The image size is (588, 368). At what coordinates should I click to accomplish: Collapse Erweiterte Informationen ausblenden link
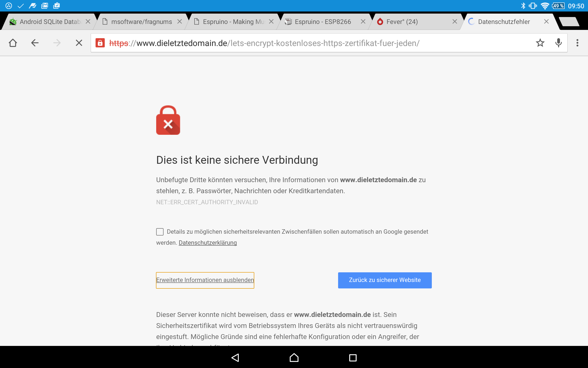click(x=205, y=280)
